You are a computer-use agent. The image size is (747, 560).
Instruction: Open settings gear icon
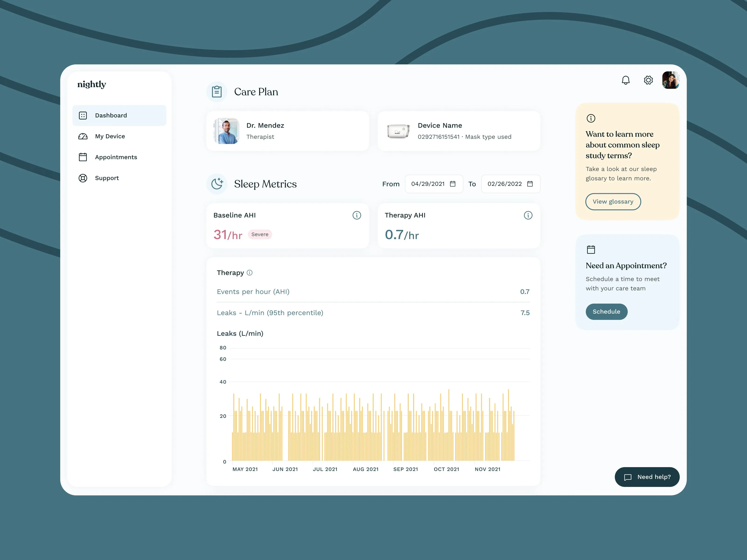coord(648,80)
